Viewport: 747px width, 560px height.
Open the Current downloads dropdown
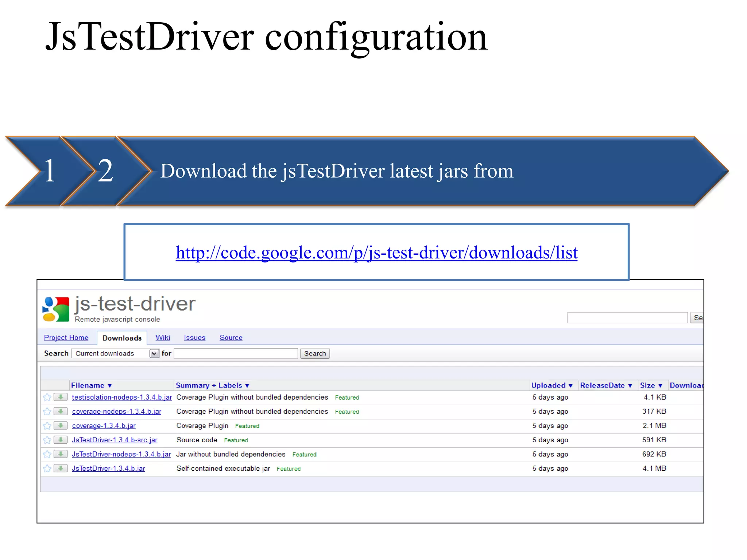[115, 353]
